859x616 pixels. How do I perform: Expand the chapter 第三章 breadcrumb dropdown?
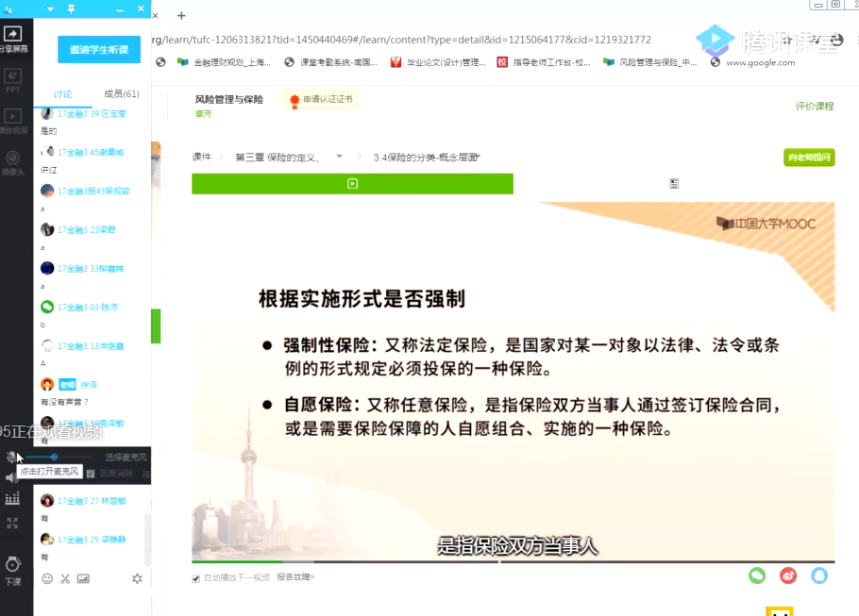click(x=339, y=157)
